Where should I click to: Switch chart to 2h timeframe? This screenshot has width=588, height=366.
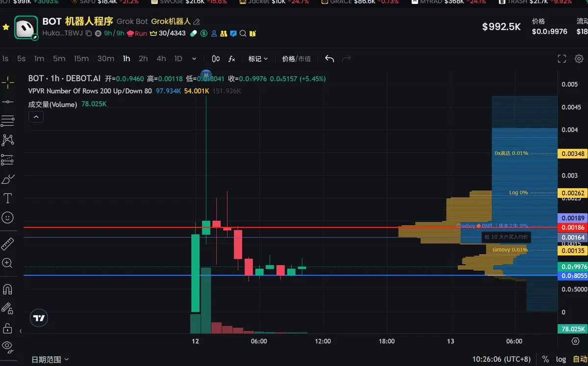(143, 59)
